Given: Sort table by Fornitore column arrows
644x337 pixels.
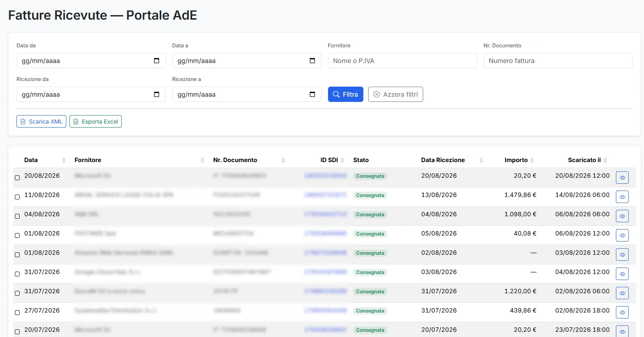Looking at the screenshot, I should pos(202,160).
